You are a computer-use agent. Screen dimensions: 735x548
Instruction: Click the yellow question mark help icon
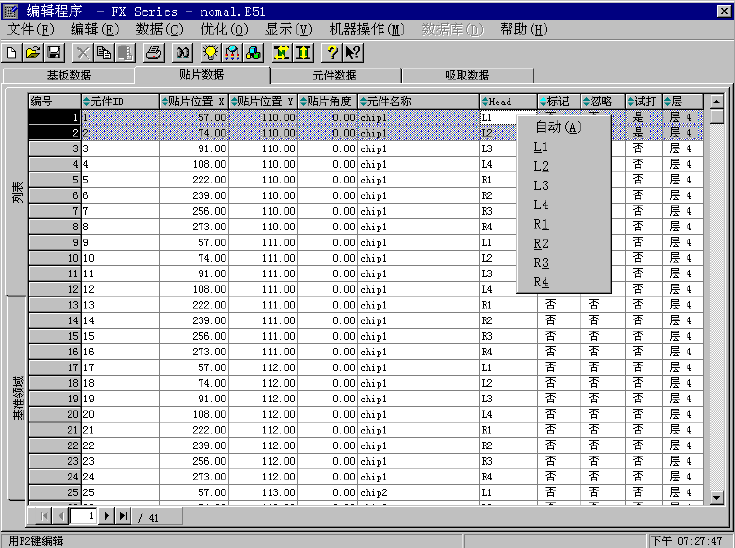pyautogui.click(x=332, y=52)
